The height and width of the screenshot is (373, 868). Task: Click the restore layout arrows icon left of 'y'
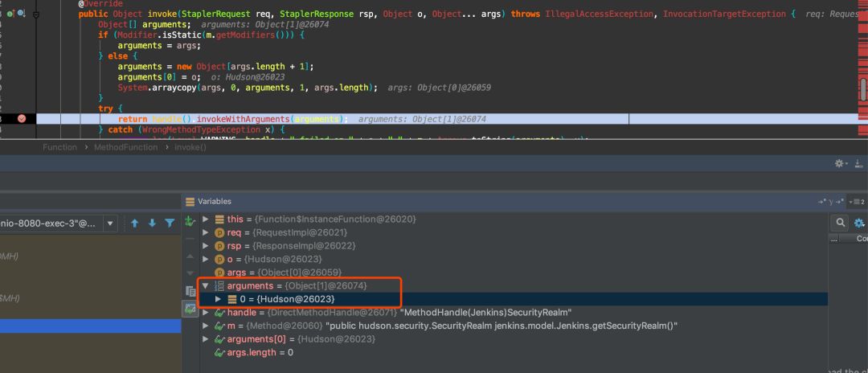click(x=821, y=202)
